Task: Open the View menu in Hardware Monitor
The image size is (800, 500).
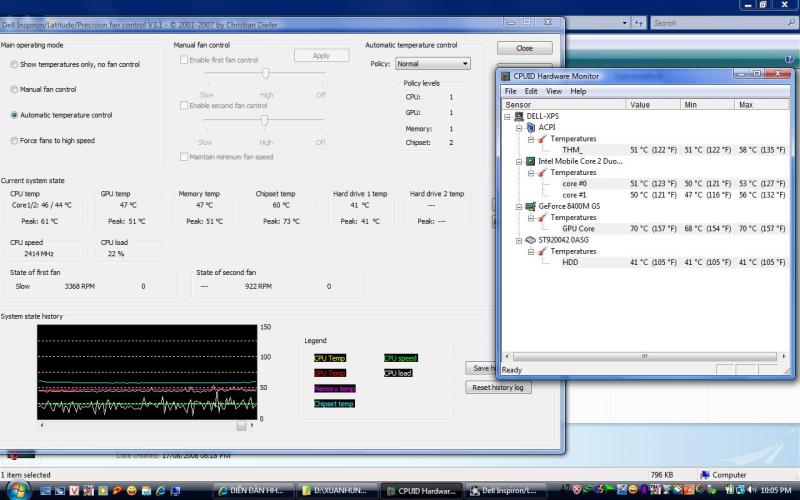Action: (x=553, y=91)
